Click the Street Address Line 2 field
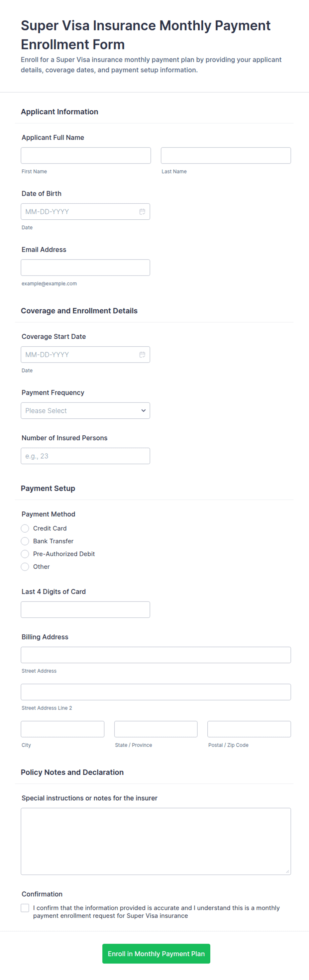309x980 pixels. (155, 692)
